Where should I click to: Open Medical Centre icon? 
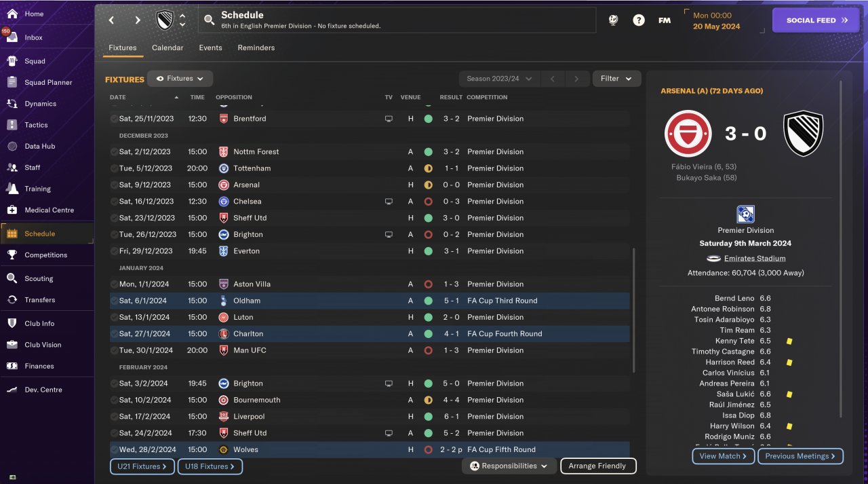pyautogui.click(x=12, y=210)
